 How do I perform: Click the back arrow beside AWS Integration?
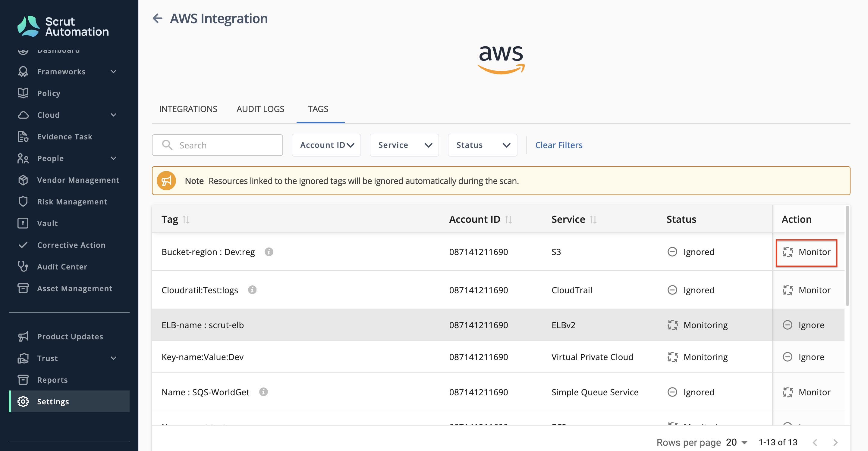[157, 18]
